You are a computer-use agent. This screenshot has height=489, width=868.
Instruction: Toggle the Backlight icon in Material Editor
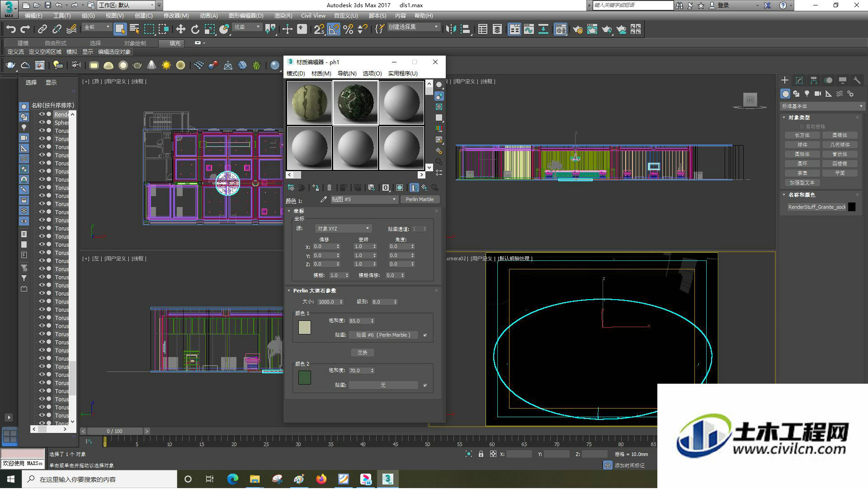coord(439,96)
